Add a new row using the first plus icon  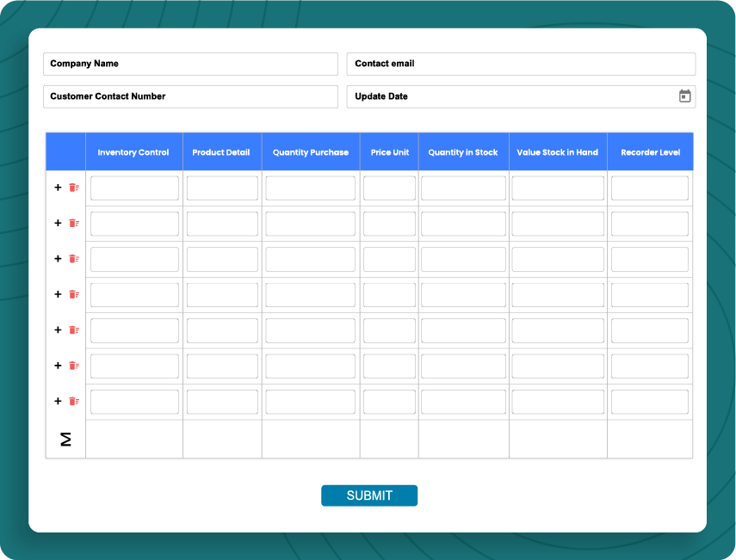57,187
